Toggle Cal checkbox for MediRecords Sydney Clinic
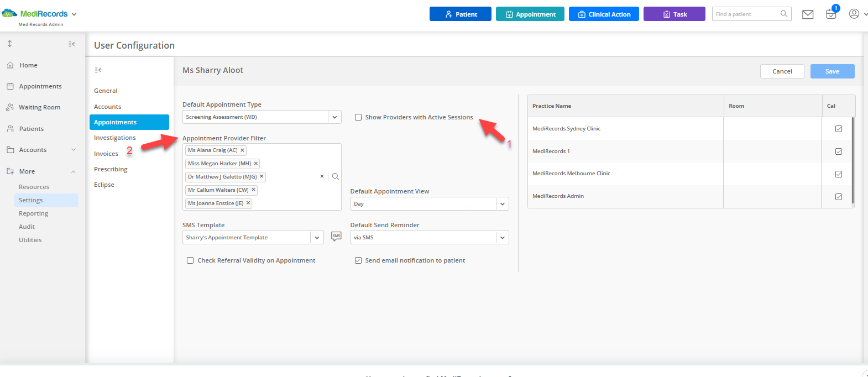Screen dimensions: 868x377 click(839, 129)
